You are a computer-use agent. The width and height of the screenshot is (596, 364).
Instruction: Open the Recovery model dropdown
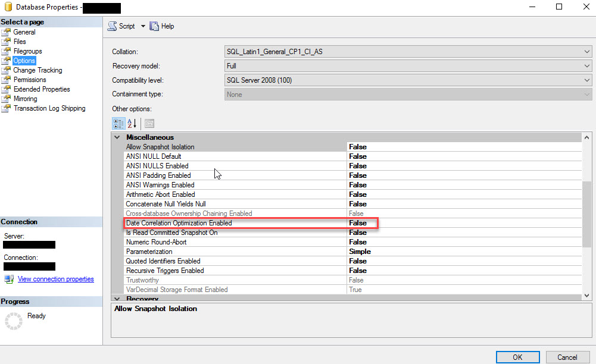(408, 66)
